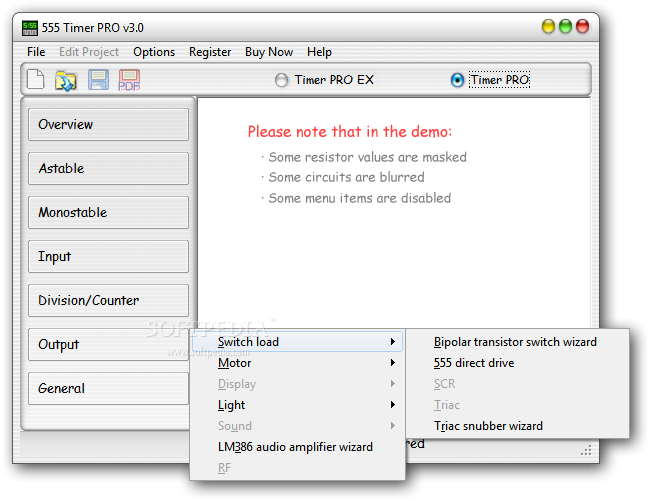Click the Monostable sidebar button
This screenshot has width=650, height=501.
(x=108, y=212)
